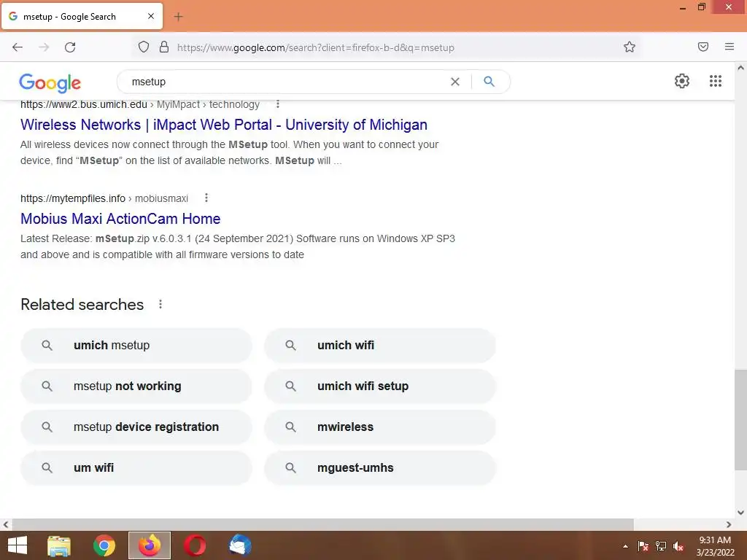
Task: Search for msetup not working
Action: [x=136, y=386]
